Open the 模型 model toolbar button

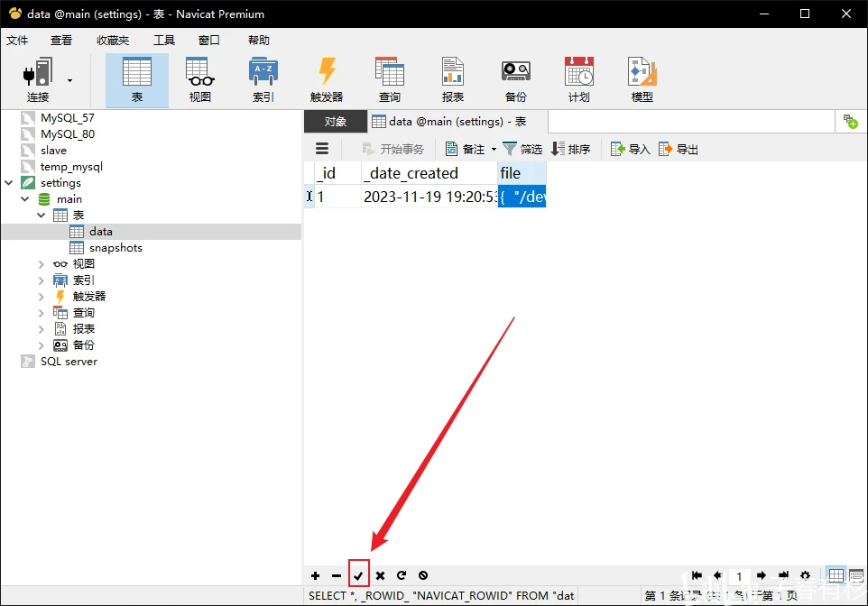pyautogui.click(x=642, y=79)
